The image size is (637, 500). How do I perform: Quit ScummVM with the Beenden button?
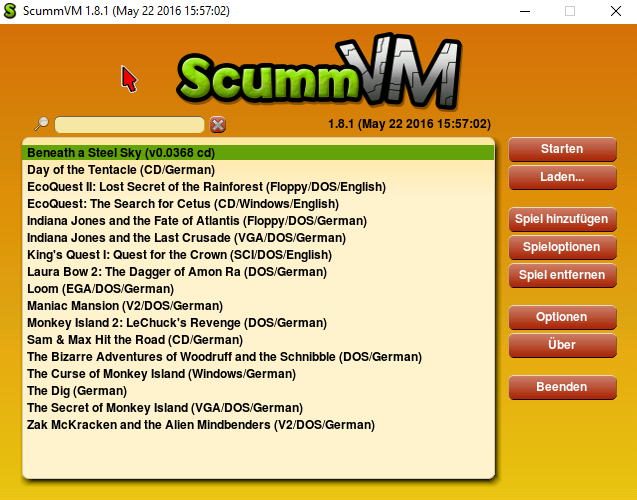pos(562,387)
